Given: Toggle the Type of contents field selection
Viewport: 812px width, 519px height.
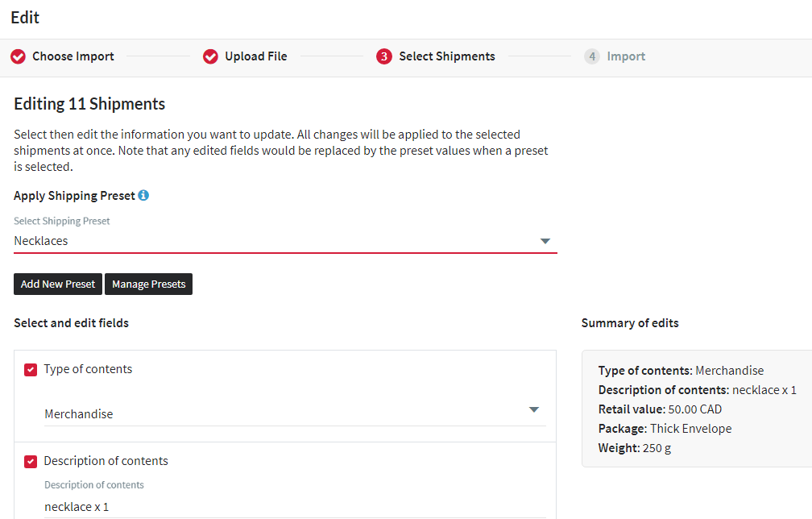Looking at the screenshot, I should click(x=30, y=369).
